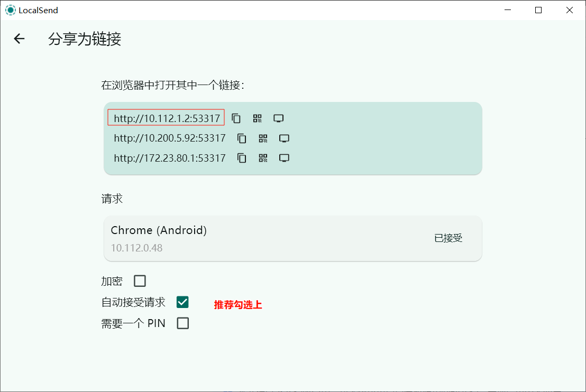Click the 已接受 status label

pyautogui.click(x=448, y=238)
